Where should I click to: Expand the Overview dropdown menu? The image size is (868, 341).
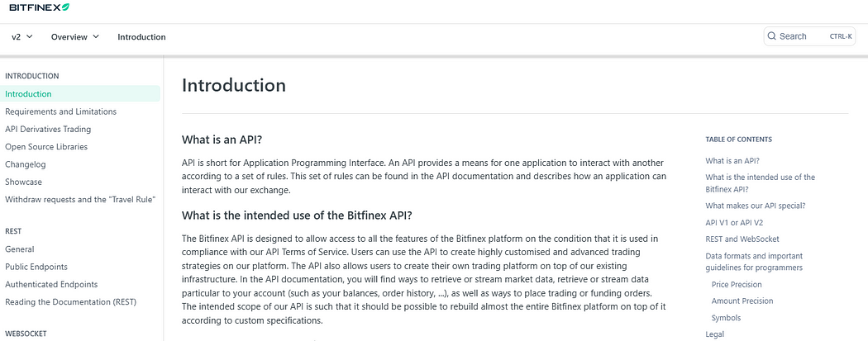pyautogui.click(x=75, y=37)
